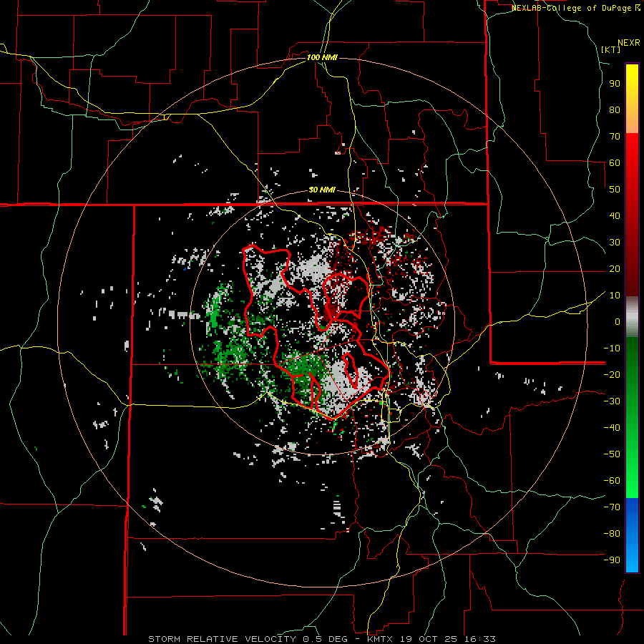This screenshot has height=644, width=644.
Task: Click the positive 30 scale label
Action: click(615, 243)
